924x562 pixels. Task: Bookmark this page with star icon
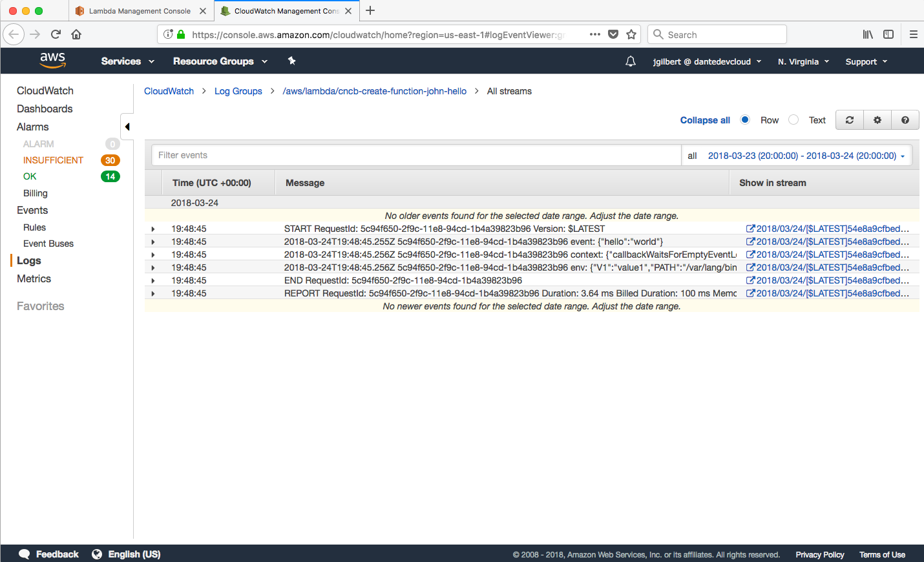[x=631, y=35]
